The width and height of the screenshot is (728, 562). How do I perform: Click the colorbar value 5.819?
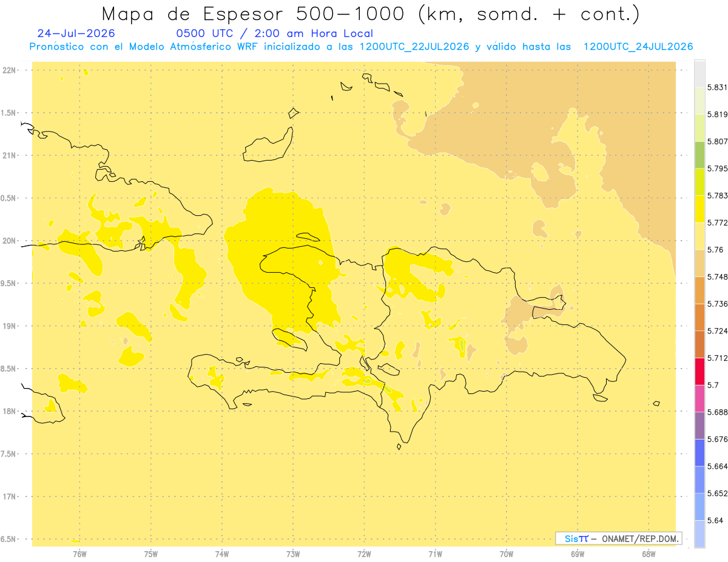tap(718, 115)
